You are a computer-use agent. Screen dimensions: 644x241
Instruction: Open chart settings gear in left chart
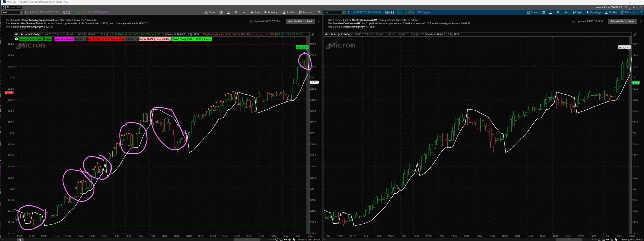(x=236, y=12)
